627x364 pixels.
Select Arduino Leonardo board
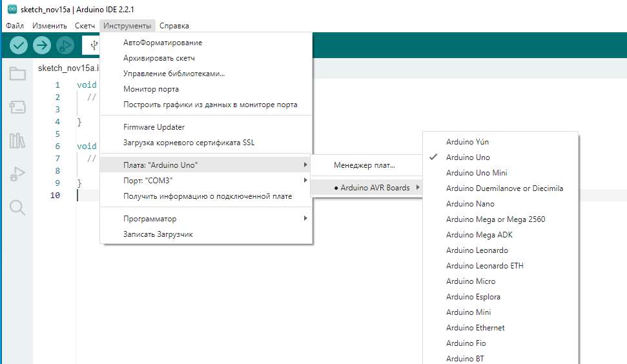[500, 250]
